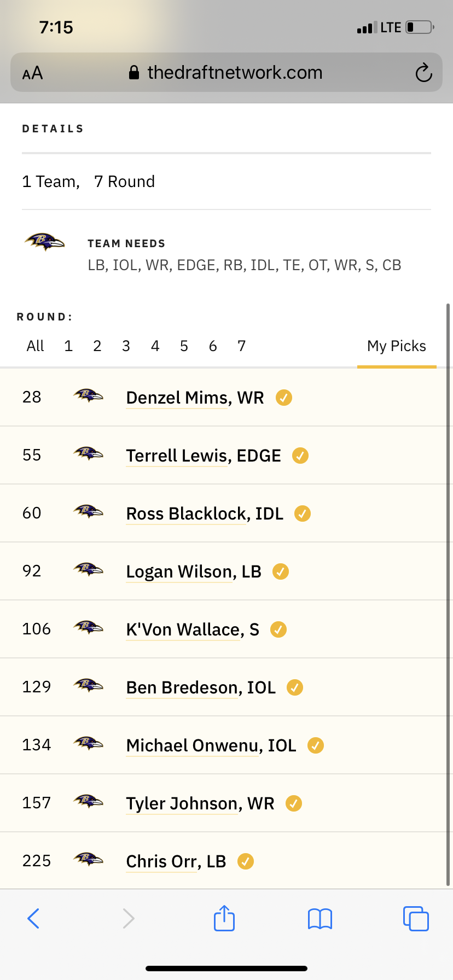Open the Safari tabs overview icon

coord(416,918)
